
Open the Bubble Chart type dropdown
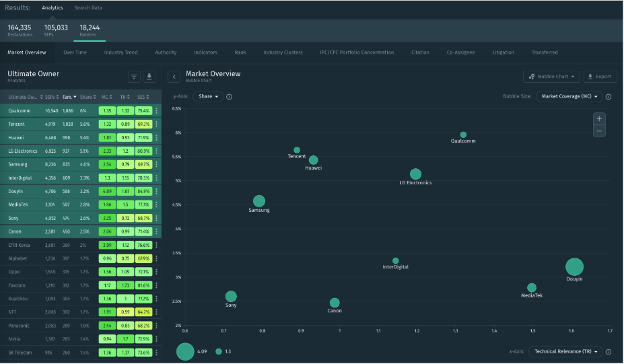[551, 77]
